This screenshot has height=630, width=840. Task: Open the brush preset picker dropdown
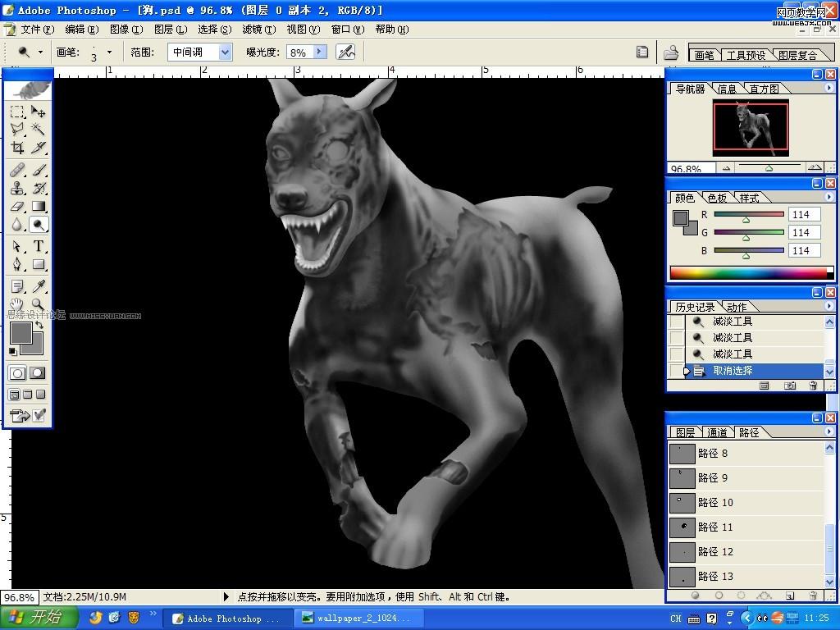point(109,52)
